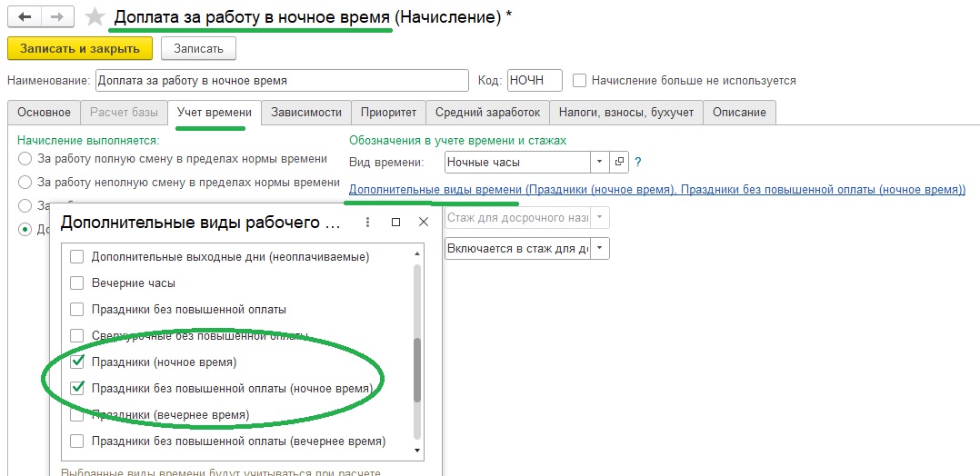Switch to Средний заработок tab
This screenshot has height=476, width=980.
[487, 113]
